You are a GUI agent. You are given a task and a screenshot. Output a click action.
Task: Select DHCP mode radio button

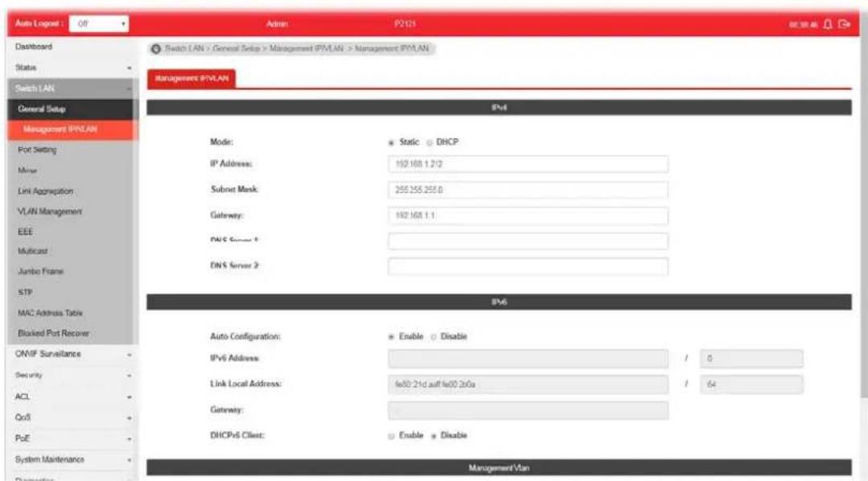430,143
